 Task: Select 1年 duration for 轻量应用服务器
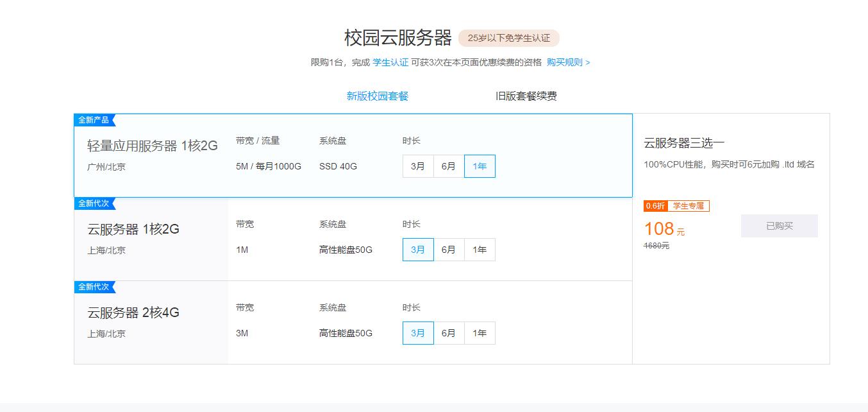pos(480,166)
